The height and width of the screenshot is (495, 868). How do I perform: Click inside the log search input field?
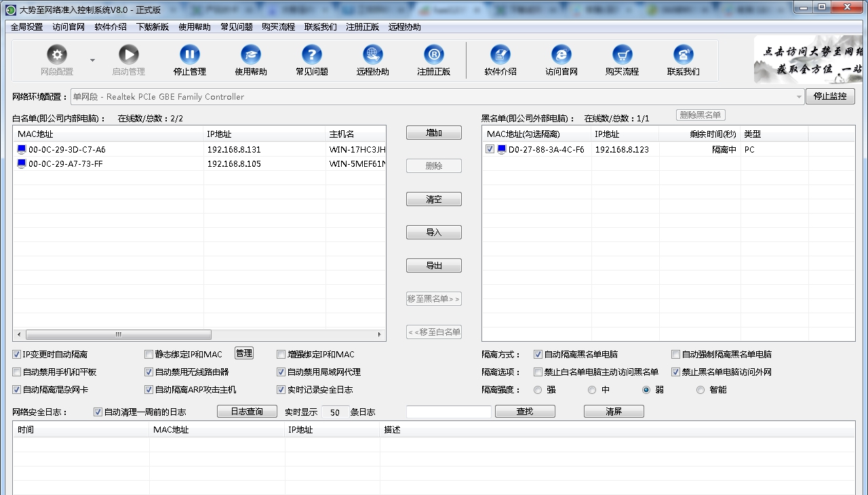(x=450, y=411)
